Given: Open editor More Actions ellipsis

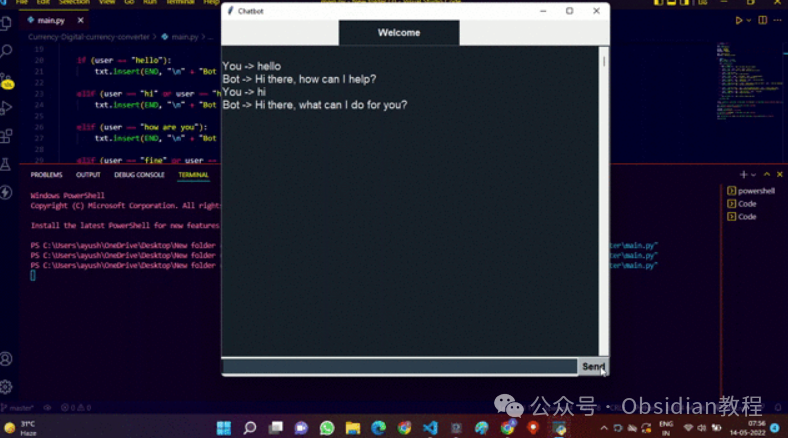Looking at the screenshot, I should (x=777, y=21).
